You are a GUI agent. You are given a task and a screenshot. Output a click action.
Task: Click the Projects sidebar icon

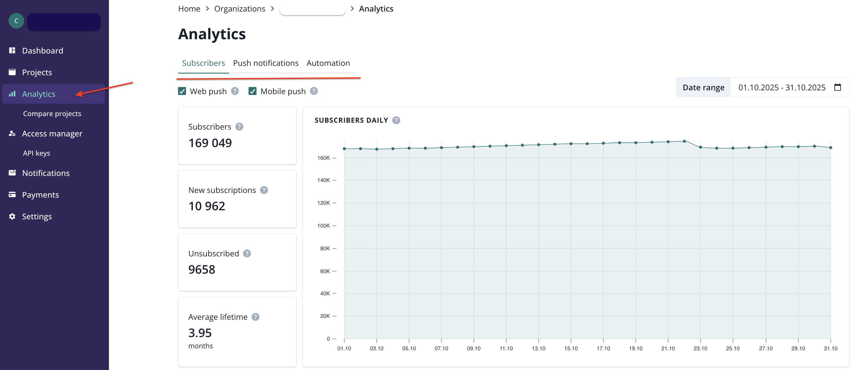12,72
